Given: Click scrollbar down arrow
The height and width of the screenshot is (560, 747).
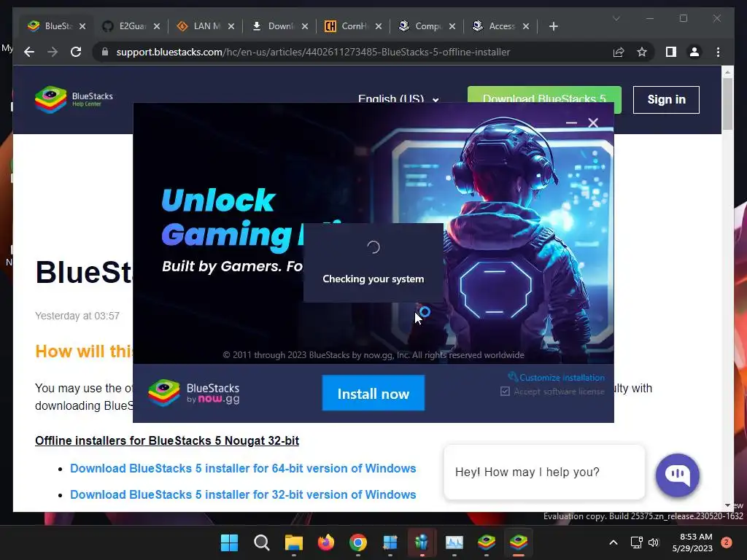Looking at the screenshot, I should click(x=727, y=505).
